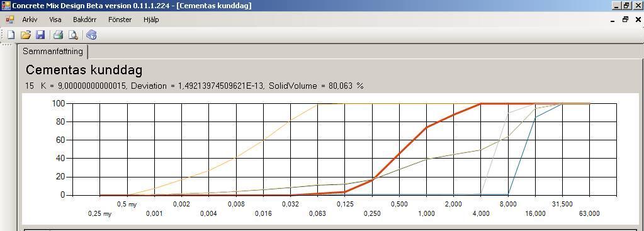Open the Bakdörr menu
Screen dimensions: 644x231
pyautogui.click(x=84, y=20)
